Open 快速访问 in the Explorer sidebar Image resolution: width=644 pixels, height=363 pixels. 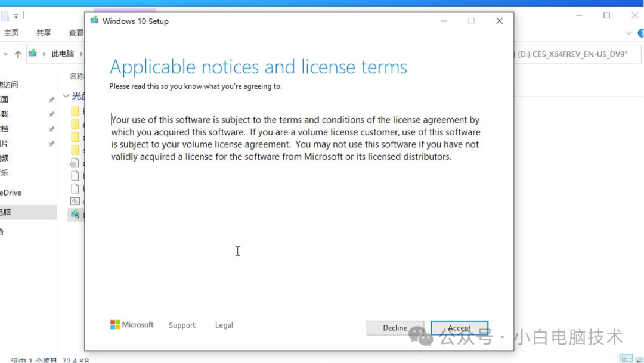9,85
